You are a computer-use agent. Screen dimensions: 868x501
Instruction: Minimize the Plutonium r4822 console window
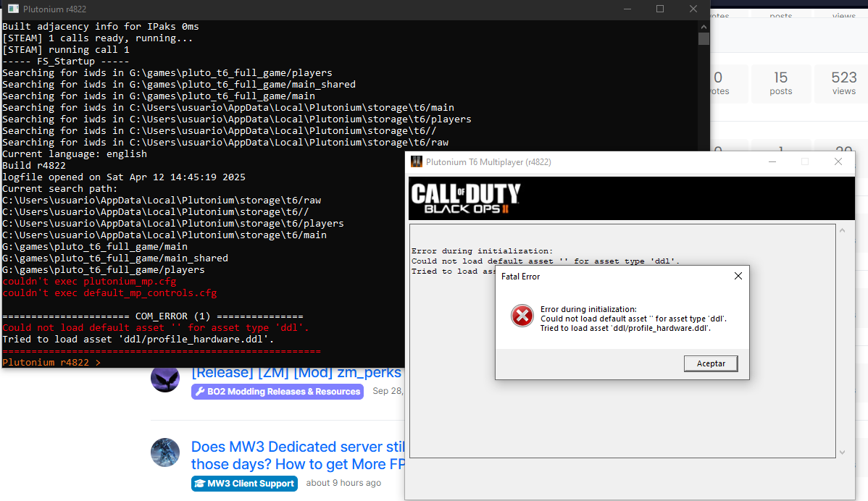pos(627,9)
